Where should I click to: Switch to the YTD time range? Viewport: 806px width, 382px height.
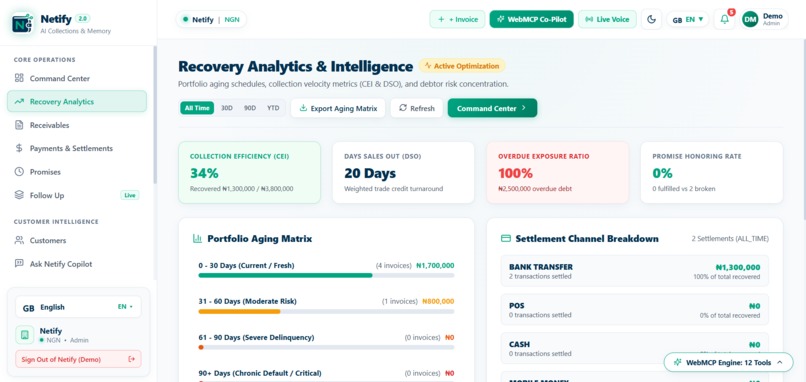tap(273, 108)
